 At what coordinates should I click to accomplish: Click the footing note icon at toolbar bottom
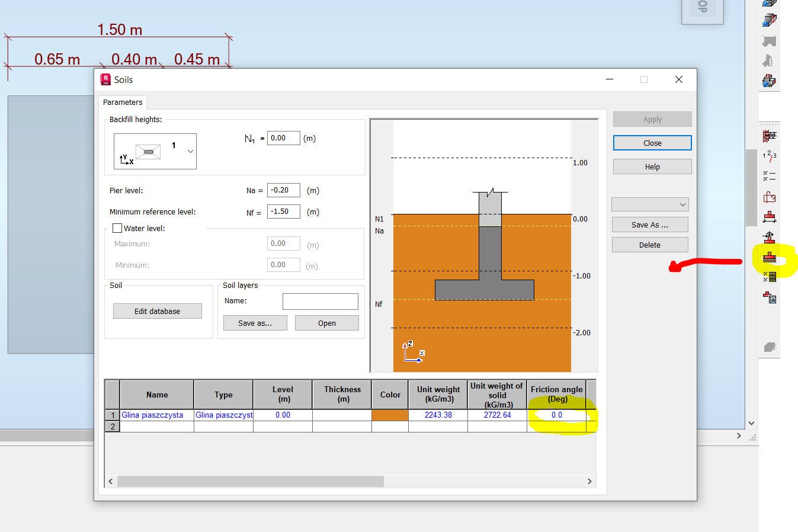768,297
